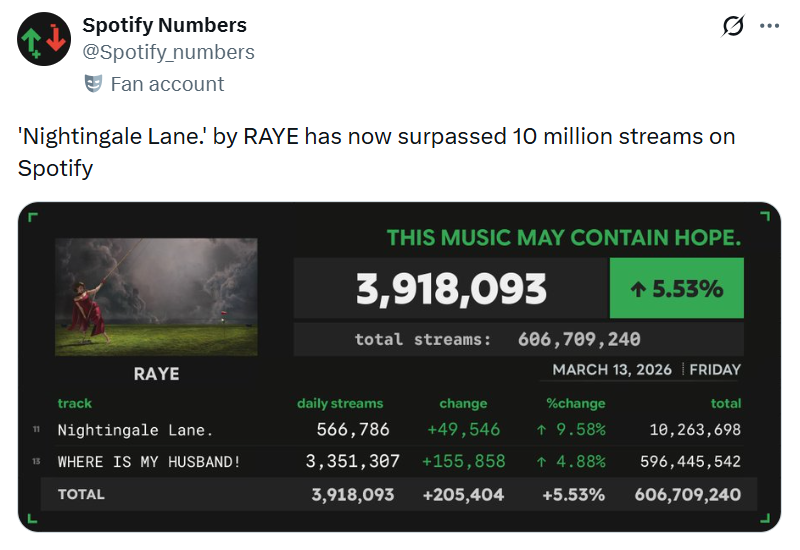Screen dimensions: 800x550
Task: Click the date MARCH 13, 2026
Action: (x=612, y=369)
